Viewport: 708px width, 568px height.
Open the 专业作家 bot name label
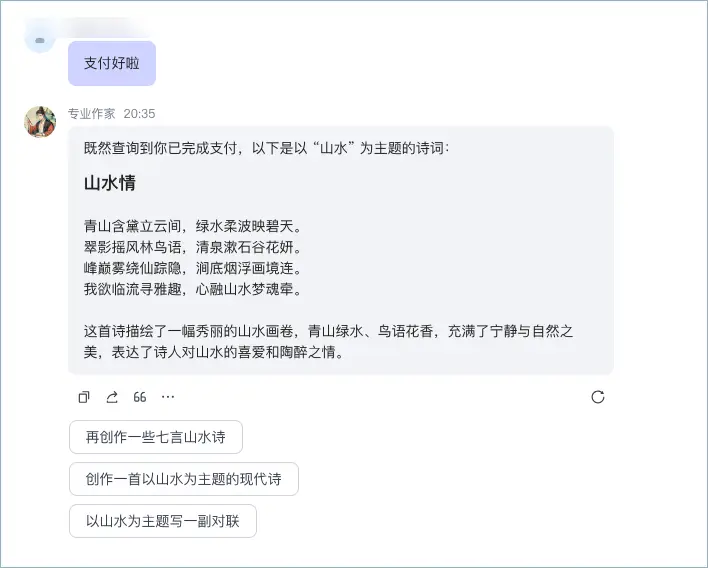(x=92, y=114)
